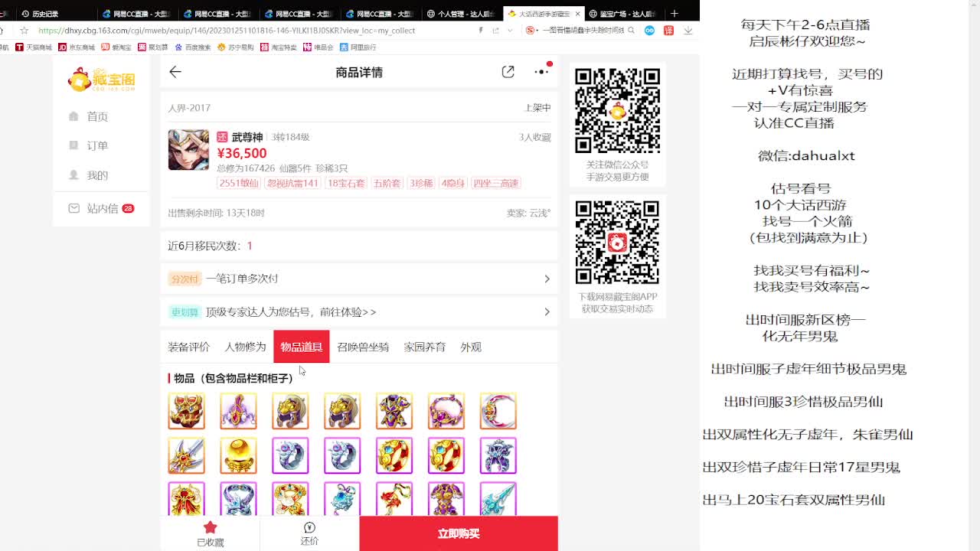Screen dimensions: 980x551
Task: Close the 大话西游手游藏宝 browser tab
Action: pyautogui.click(x=577, y=14)
